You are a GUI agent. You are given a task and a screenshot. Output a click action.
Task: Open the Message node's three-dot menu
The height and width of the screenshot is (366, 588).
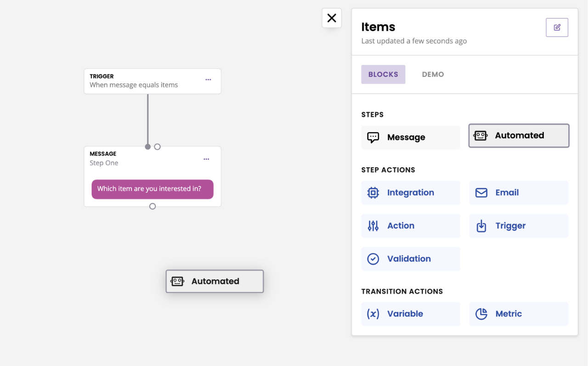coord(206,159)
